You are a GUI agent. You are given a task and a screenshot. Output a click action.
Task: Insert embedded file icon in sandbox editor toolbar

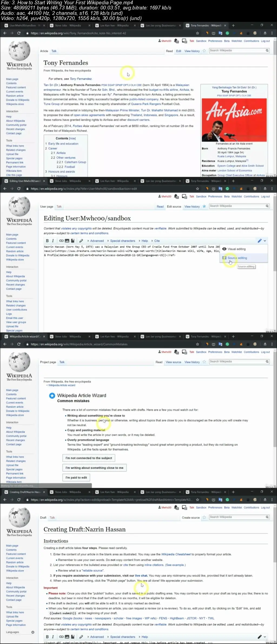[x=67, y=241]
